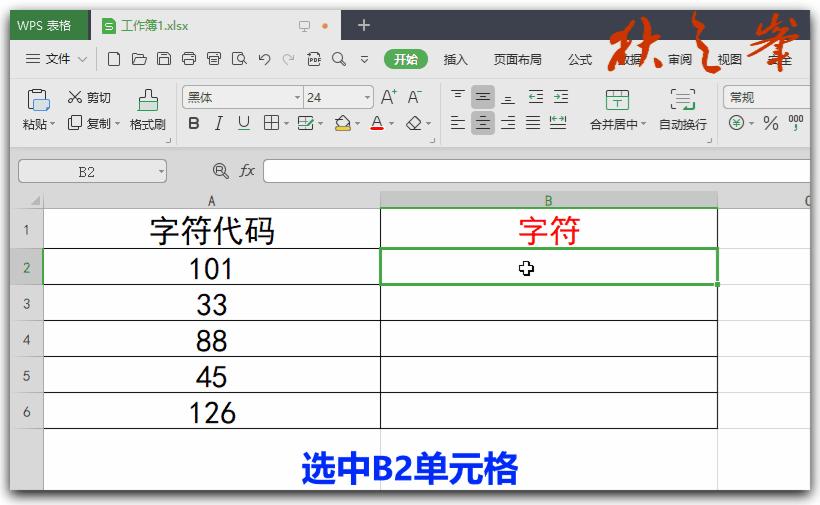820x505 pixels.
Task: Click the Open folder icon
Action: (139, 59)
